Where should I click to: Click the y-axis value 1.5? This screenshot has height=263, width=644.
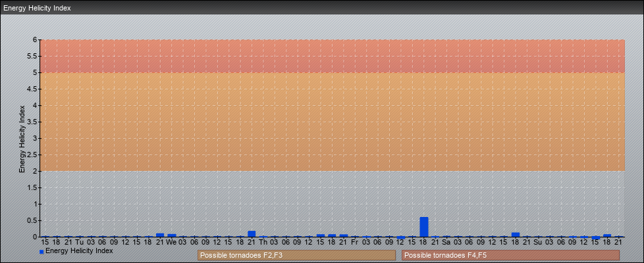point(32,187)
